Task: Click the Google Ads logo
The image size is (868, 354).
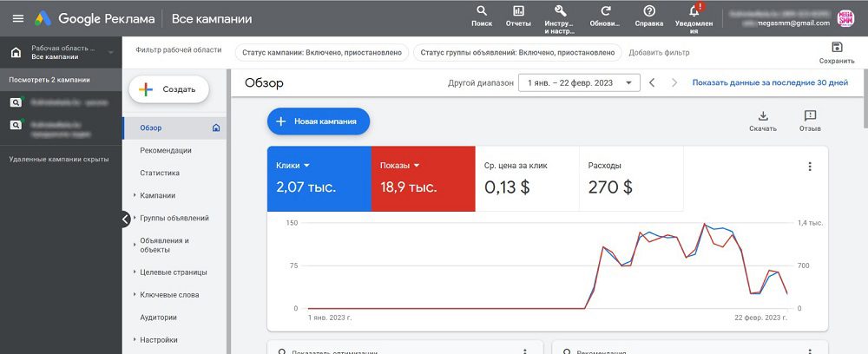Action: pos(43,19)
